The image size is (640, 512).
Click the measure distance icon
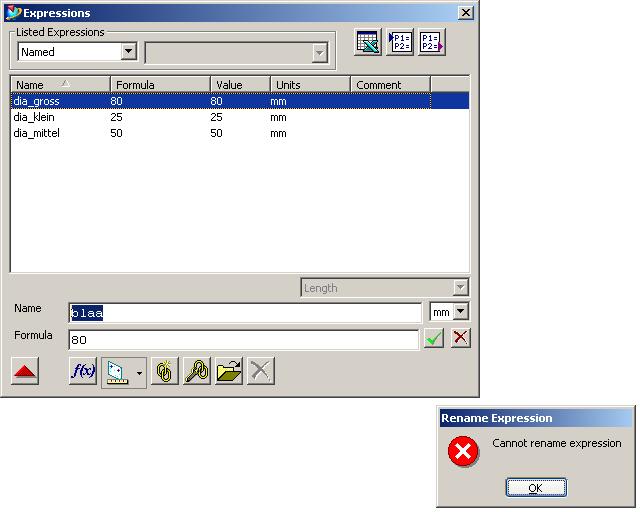[x=118, y=372]
